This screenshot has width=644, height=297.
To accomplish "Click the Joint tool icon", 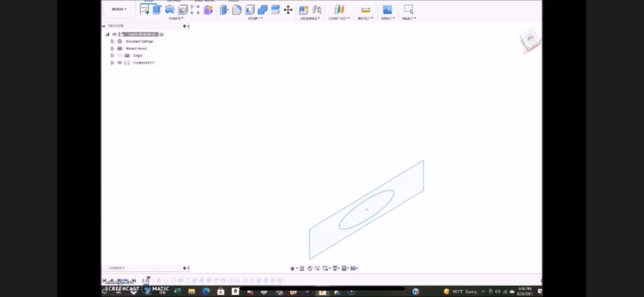I will (x=317, y=10).
